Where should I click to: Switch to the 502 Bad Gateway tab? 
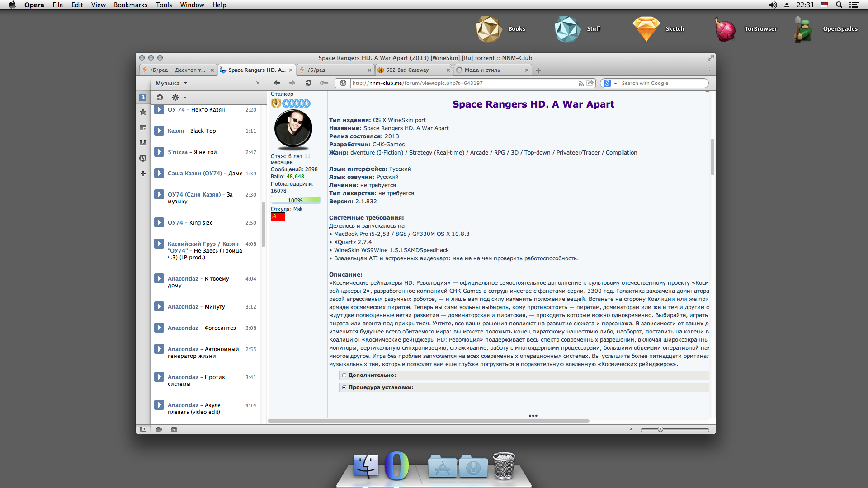[407, 70]
